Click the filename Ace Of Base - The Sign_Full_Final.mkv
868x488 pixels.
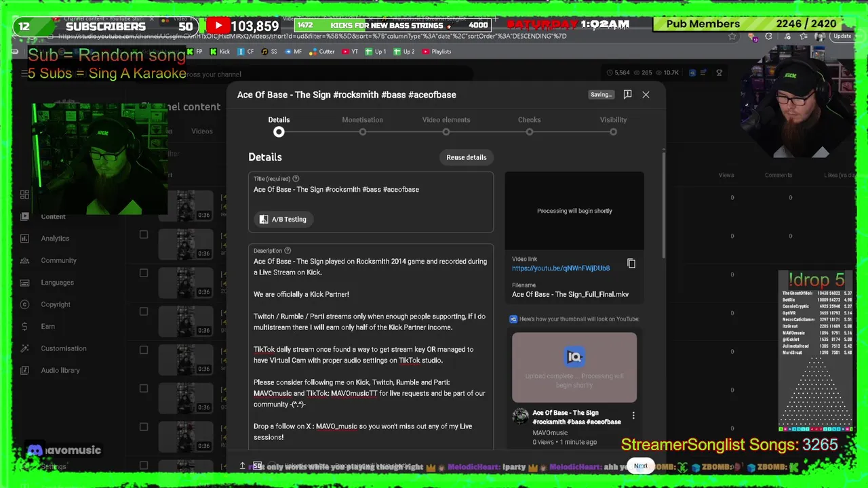pyautogui.click(x=570, y=295)
